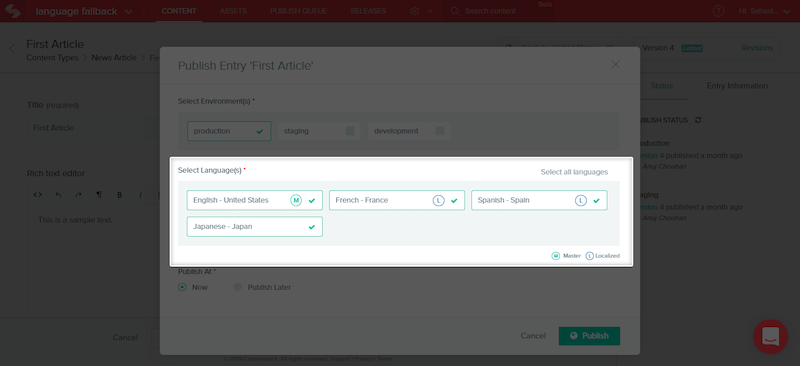Apply bold formatting in editor
The image size is (800, 366).
pyautogui.click(x=119, y=195)
